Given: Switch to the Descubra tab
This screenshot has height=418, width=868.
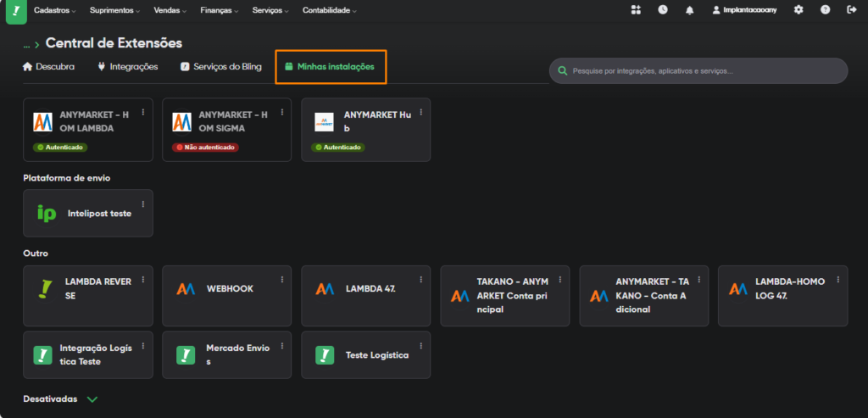Looking at the screenshot, I should (x=49, y=66).
